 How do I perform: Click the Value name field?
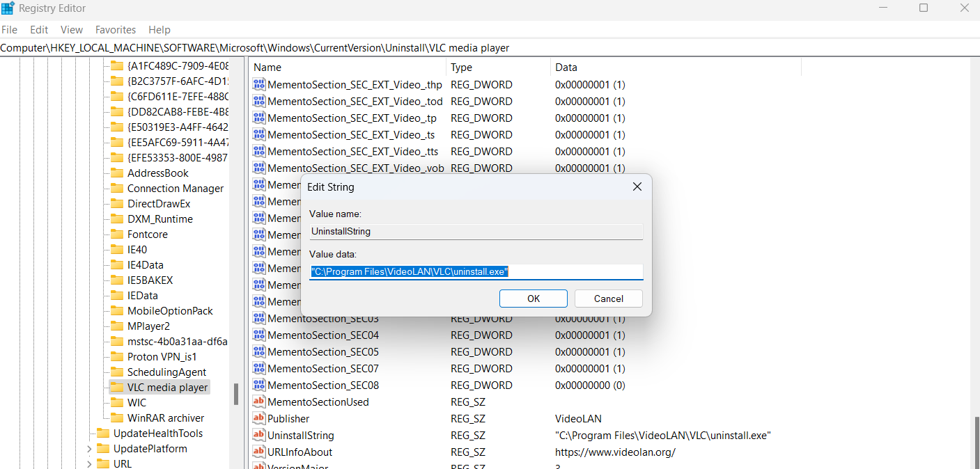click(476, 231)
